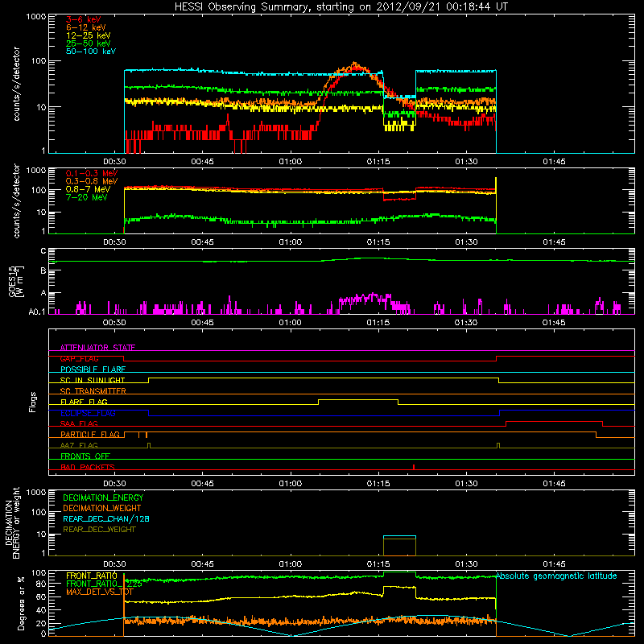Click the BAD_PACKETS red spike marker

point(414,467)
